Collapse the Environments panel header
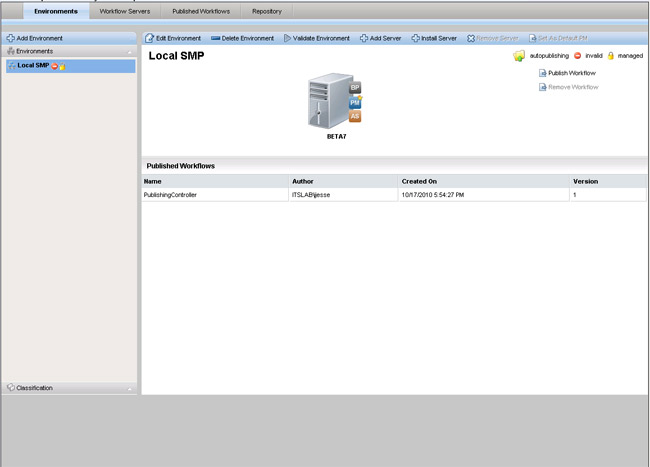Image resolution: width=650 pixels, height=467 pixels. click(x=70, y=51)
